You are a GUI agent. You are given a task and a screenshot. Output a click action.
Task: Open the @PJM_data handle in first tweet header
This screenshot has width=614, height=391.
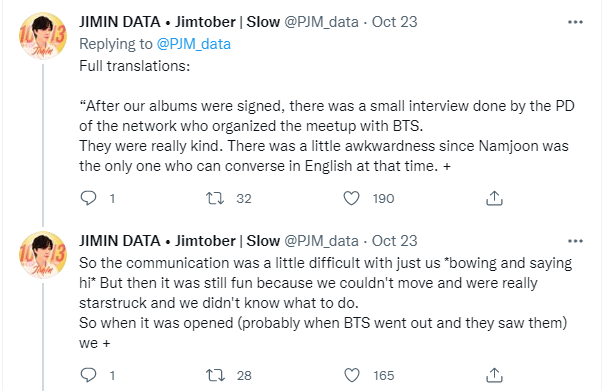click(321, 22)
